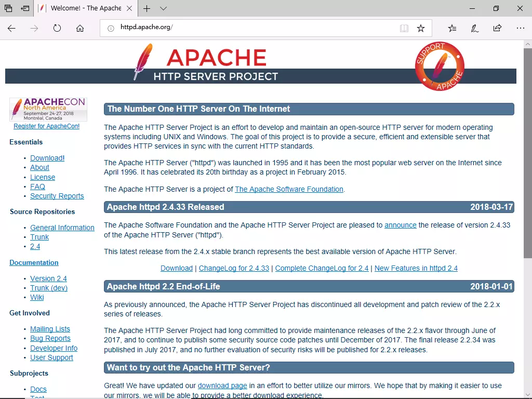532x399 pixels.
Task: Add page to favorites star icon
Action: pyautogui.click(x=421, y=28)
